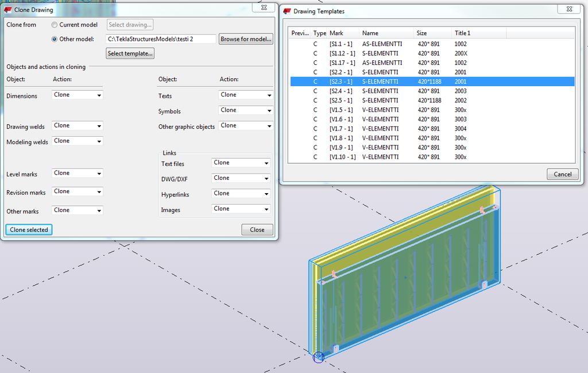Select template row [S1.1 - 1]
This screenshot has height=373, width=588.
coord(432,44)
